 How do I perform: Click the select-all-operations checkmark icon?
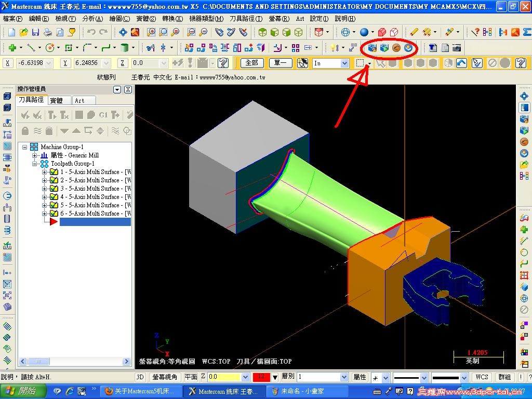25,115
